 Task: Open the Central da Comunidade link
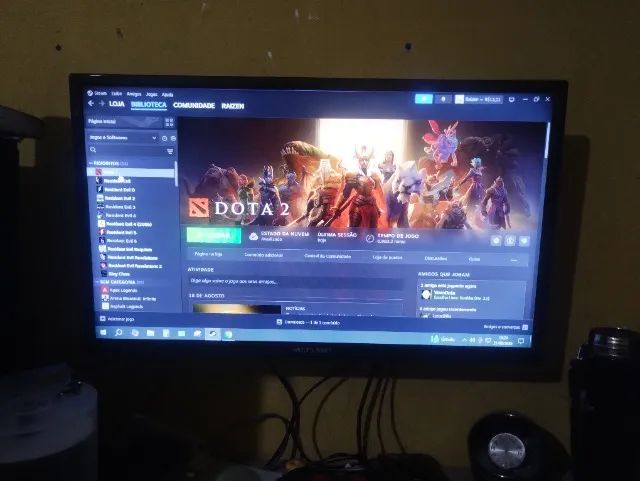327,256
